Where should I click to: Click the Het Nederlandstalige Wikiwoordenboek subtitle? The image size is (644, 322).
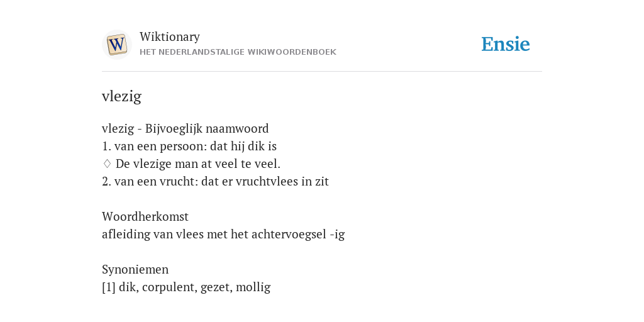tap(238, 52)
